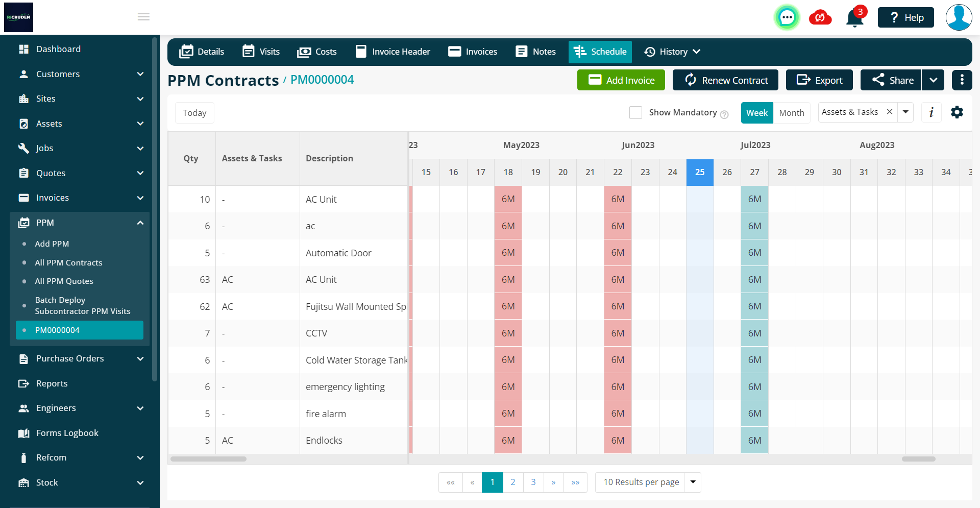Click the left table horizontal scrollbar
Viewport: 980px width, 508px height.
tap(208, 459)
